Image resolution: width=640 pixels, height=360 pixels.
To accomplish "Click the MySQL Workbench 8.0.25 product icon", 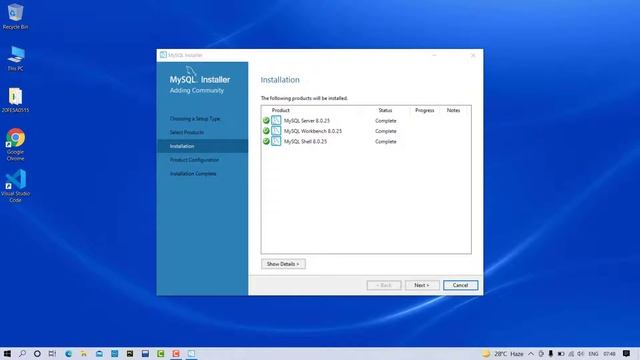I will point(276,131).
